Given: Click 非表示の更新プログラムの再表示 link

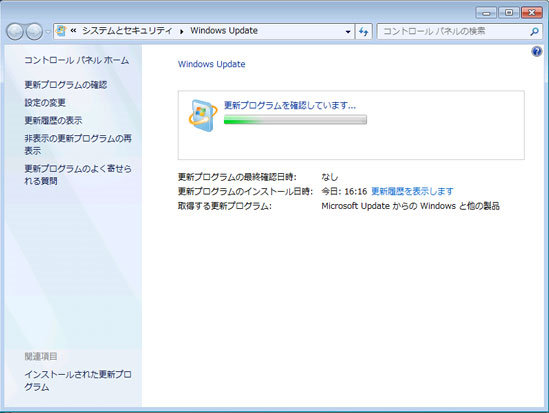Looking at the screenshot, I should point(78,145).
